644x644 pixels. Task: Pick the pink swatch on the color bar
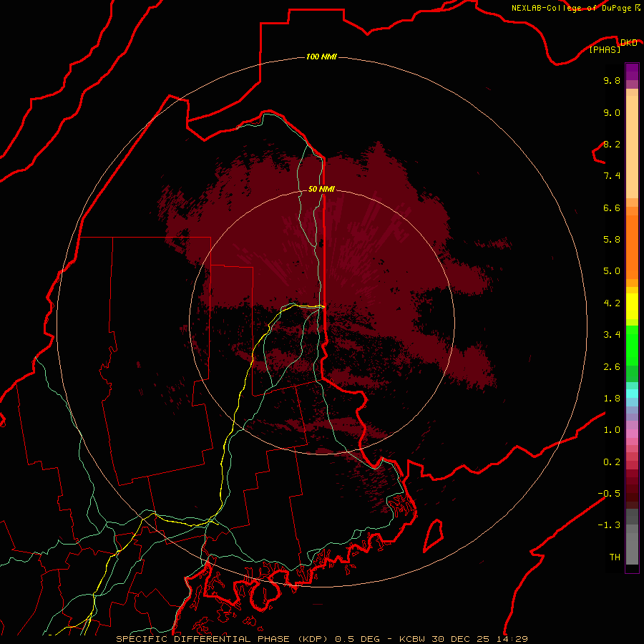(632, 434)
